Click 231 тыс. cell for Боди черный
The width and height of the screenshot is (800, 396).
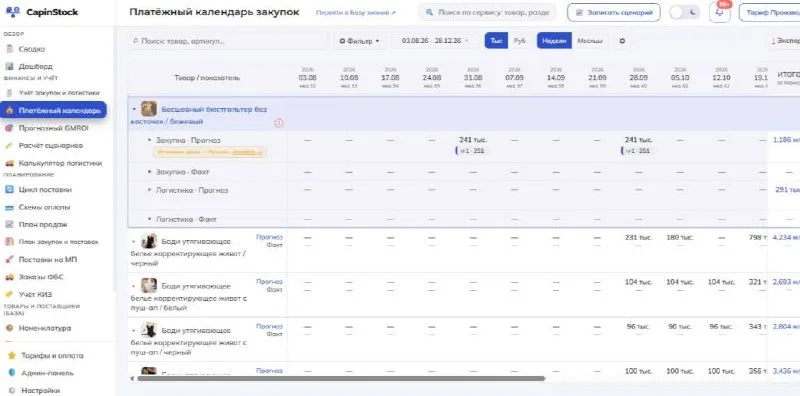pos(639,237)
